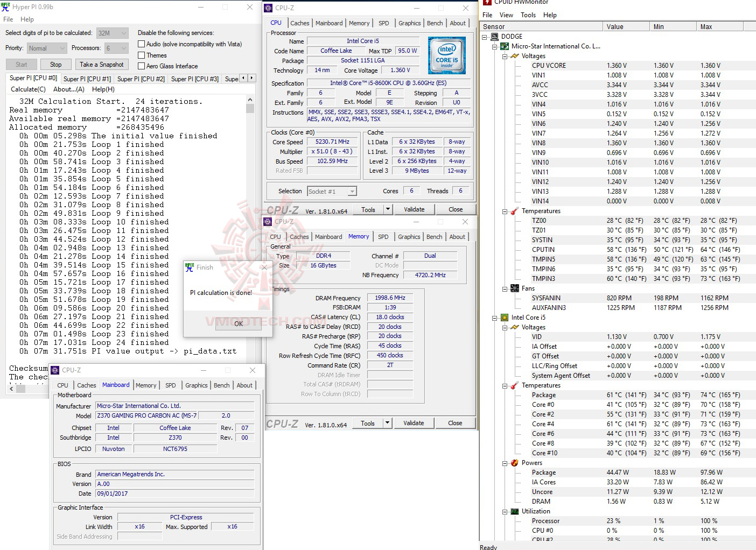Enable the Audio incompatibility checkbox
This screenshot has width=756, height=550.
coord(142,44)
